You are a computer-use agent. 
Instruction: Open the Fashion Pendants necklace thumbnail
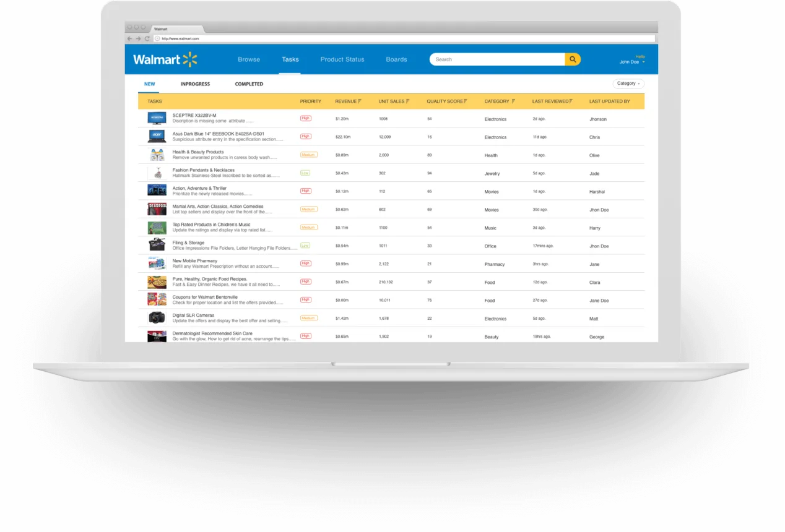click(x=157, y=173)
